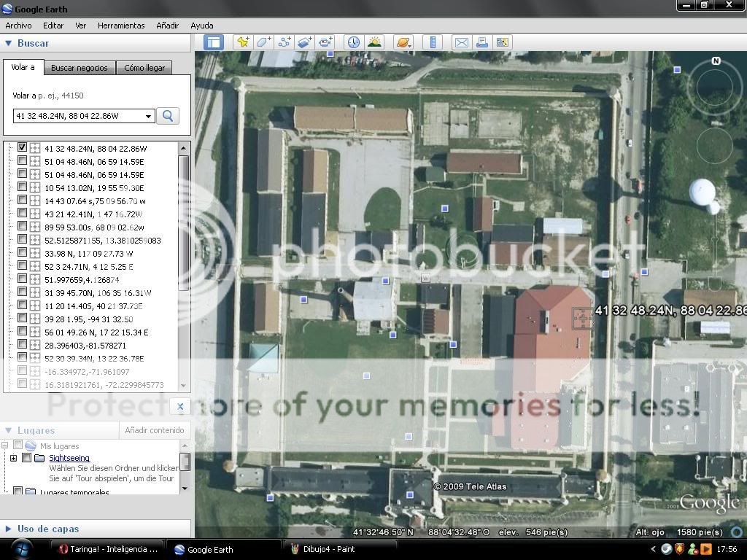Open the Archivo menu
The height and width of the screenshot is (560, 747).
tap(18, 26)
